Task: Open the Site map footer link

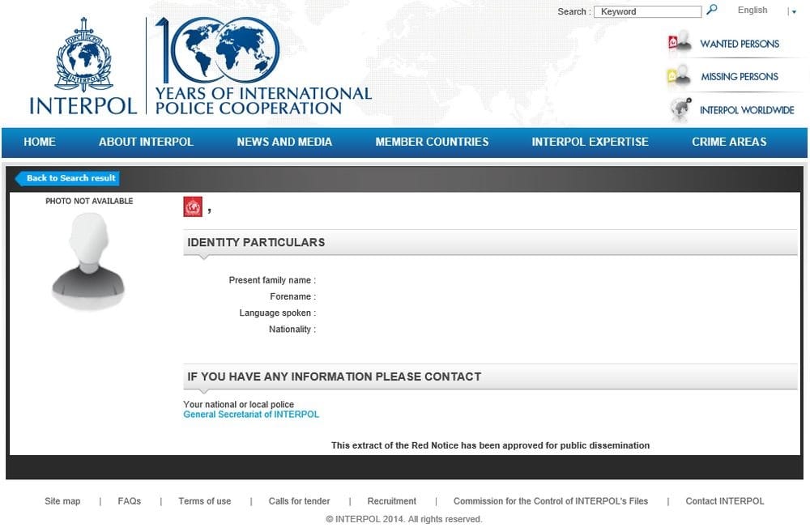Action: click(x=62, y=501)
